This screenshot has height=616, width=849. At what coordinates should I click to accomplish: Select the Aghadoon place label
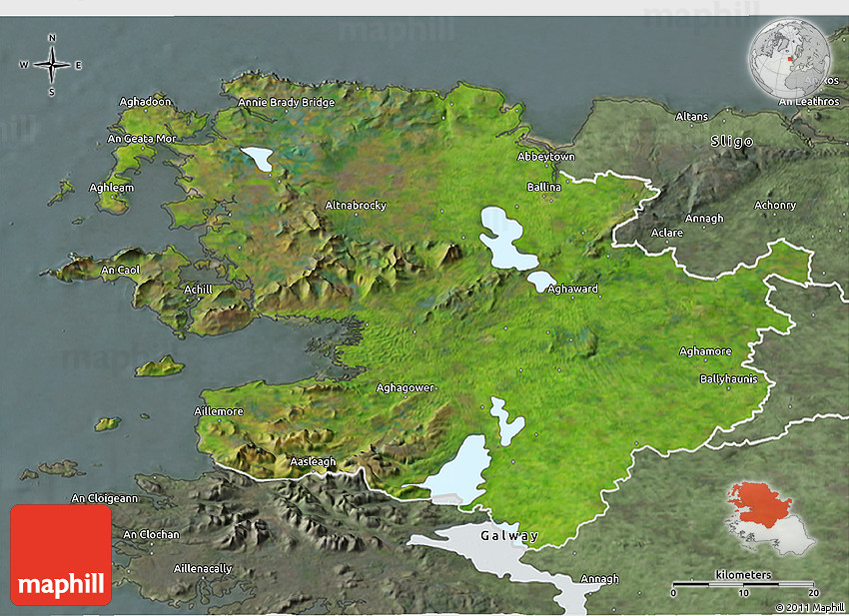point(146,102)
